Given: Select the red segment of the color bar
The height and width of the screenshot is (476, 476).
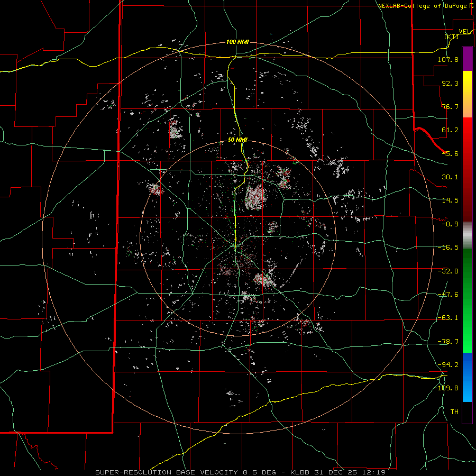Looking at the screenshot, I should coord(467,169).
